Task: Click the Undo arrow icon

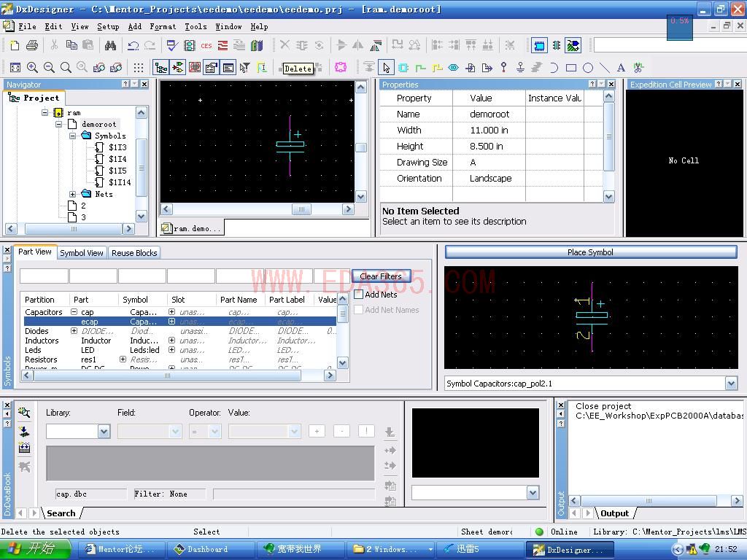Action: coord(133,45)
